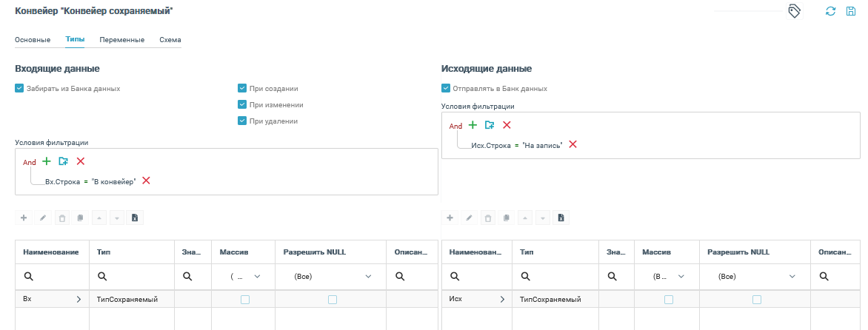Check Массив box in Вх row

tap(244, 300)
